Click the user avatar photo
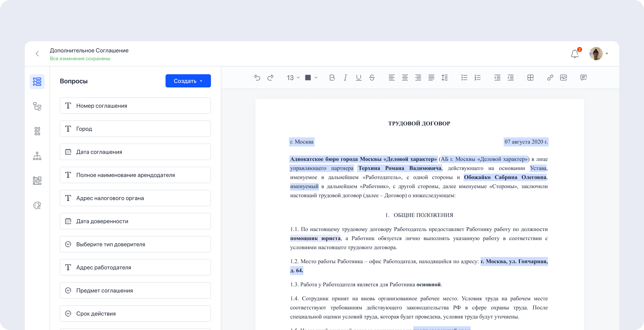Image resolution: width=644 pixels, height=330 pixels. [596, 54]
